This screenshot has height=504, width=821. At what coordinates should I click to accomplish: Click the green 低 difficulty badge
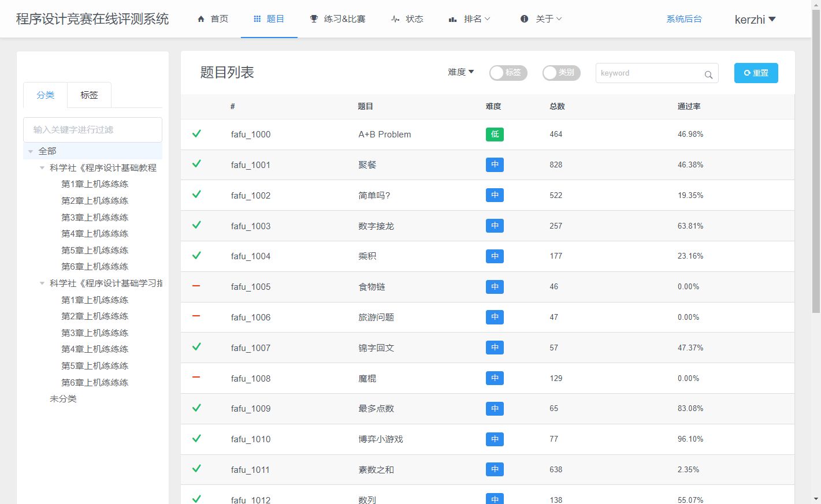coord(495,135)
